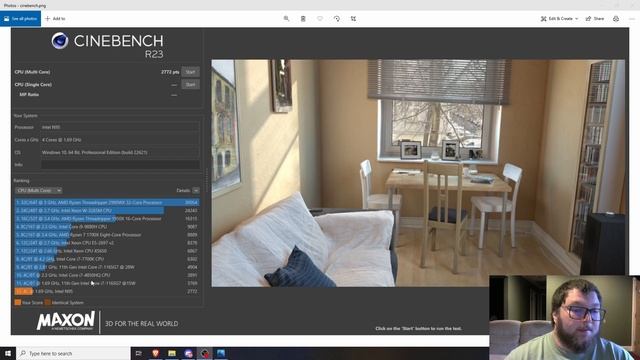The image size is (640, 360).
Task: Click the Print icon
Action: (x=616, y=19)
